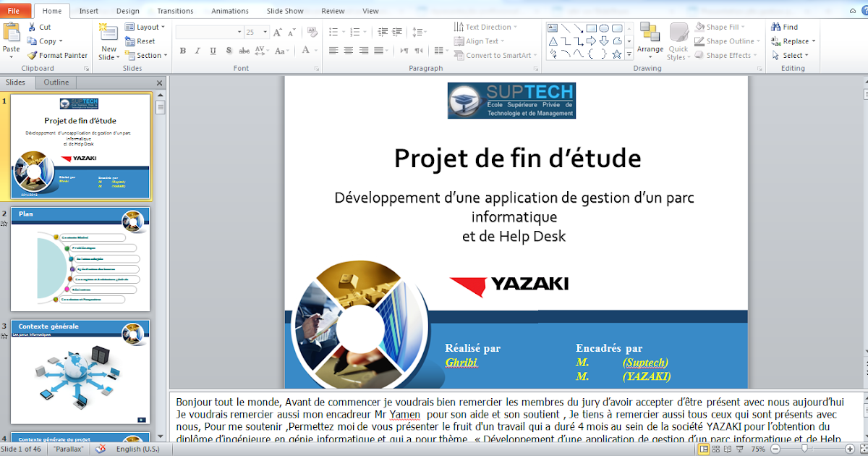The image size is (868, 456).
Task: Switch to the Transitions ribbon tab
Action: (x=175, y=12)
